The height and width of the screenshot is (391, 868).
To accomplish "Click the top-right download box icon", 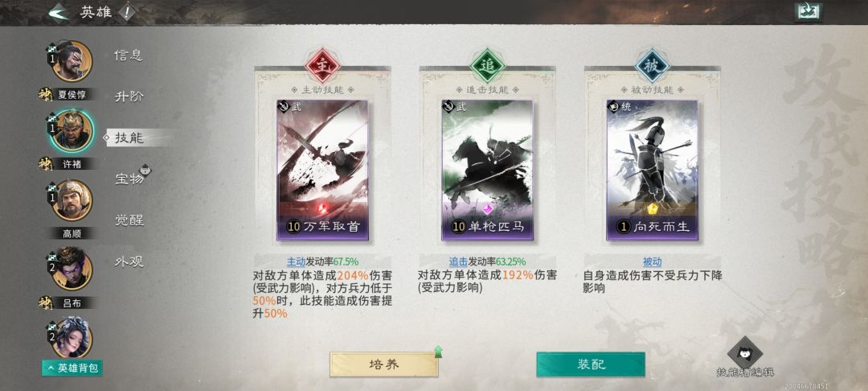I will click(x=809, y=12).
